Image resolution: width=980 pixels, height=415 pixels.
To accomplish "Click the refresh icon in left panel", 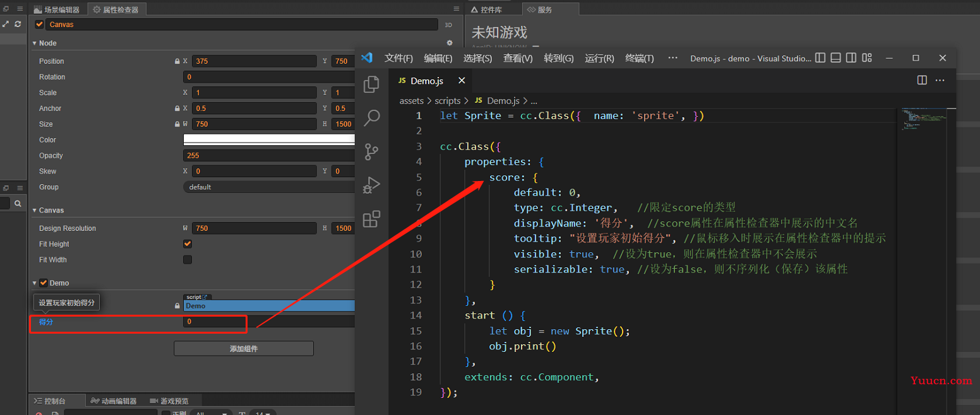I will tap(18, 24).
